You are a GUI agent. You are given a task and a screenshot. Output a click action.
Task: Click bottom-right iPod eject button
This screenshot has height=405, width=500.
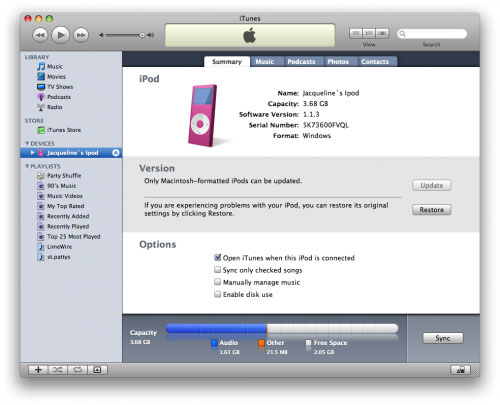[x=460, y=370]
